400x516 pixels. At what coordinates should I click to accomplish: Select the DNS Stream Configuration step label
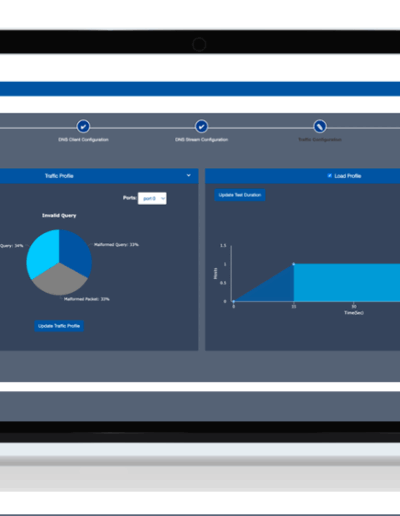click(202, 140)
